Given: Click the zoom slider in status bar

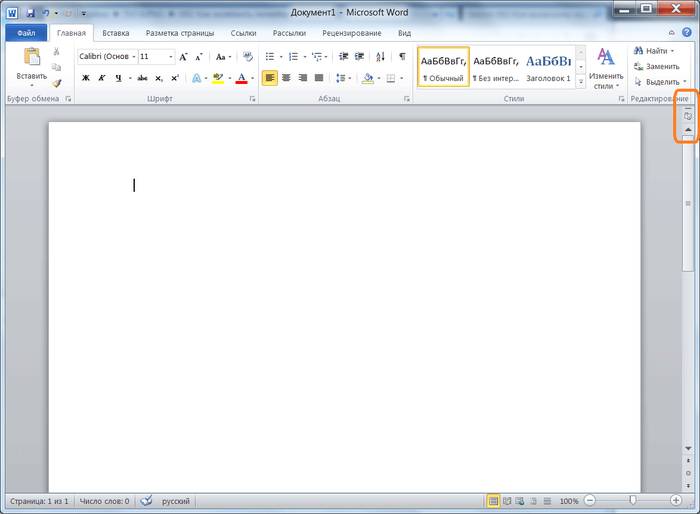Looking at the screenshot, I should 633,500.
